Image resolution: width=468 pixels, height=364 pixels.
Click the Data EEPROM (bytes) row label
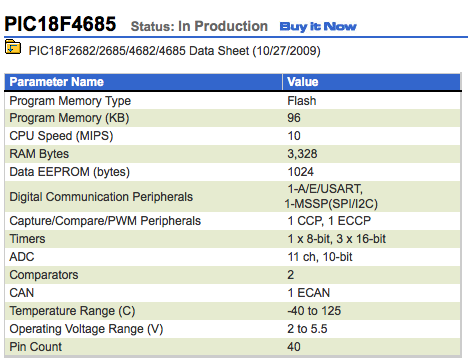click(69, 172)
